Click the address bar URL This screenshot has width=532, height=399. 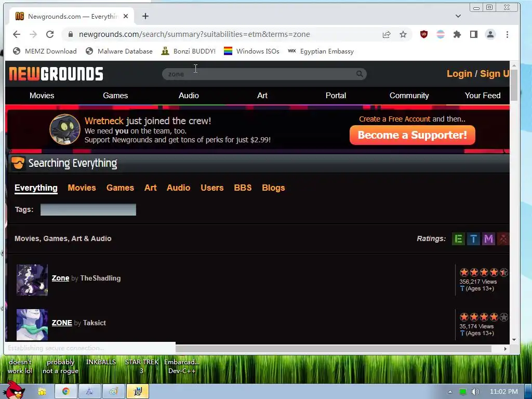[194, 34]
